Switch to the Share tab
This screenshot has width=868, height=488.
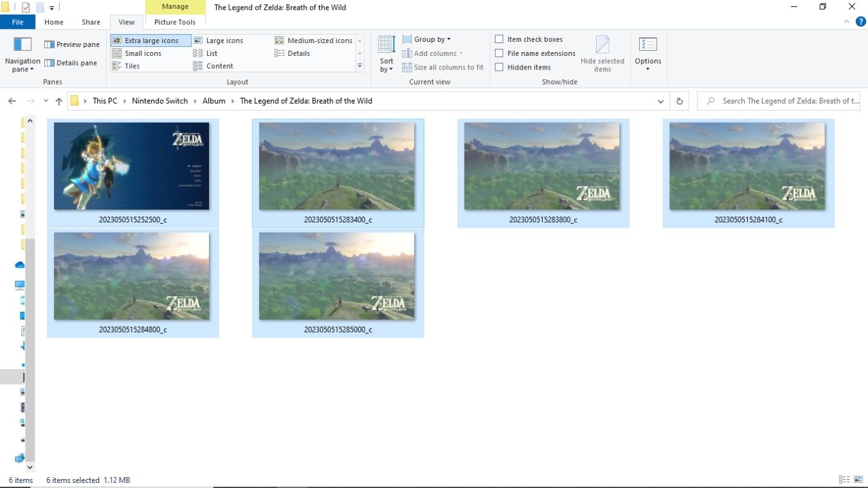91,22
